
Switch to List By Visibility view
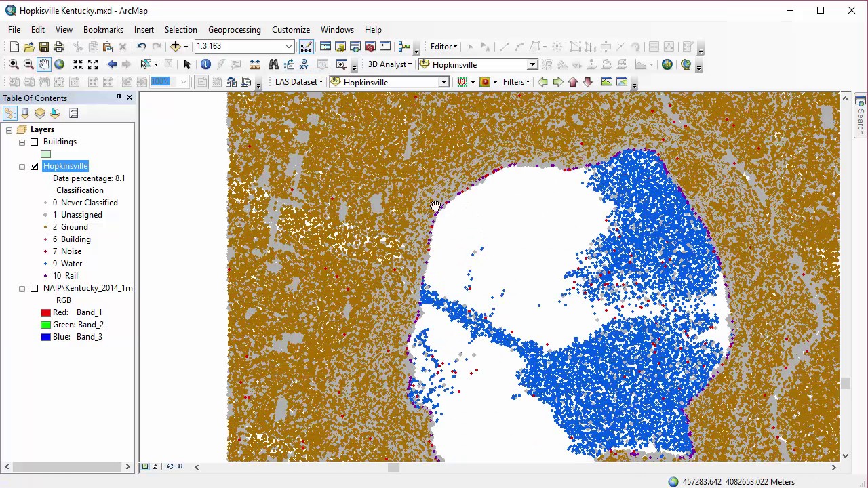[x=40, y=113]
